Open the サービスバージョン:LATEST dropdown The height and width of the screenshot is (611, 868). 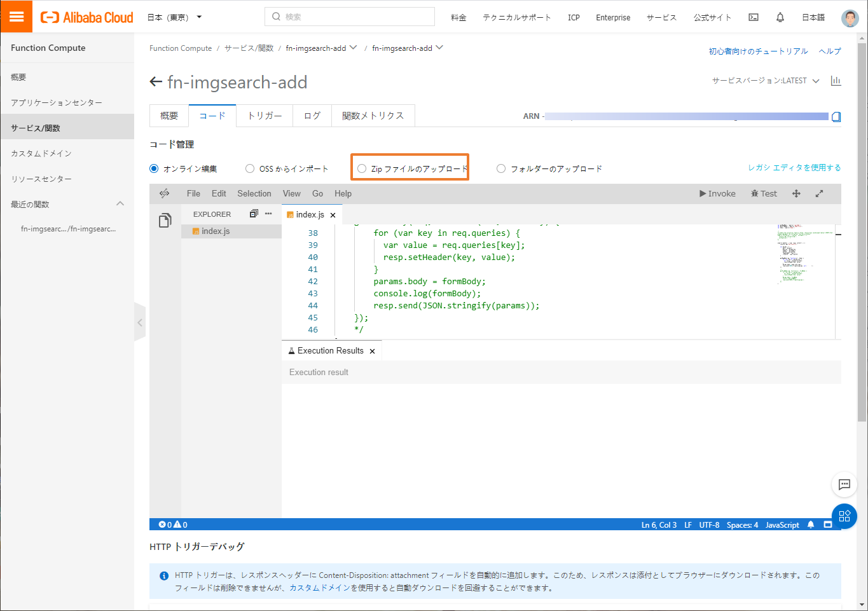(766, 81)
